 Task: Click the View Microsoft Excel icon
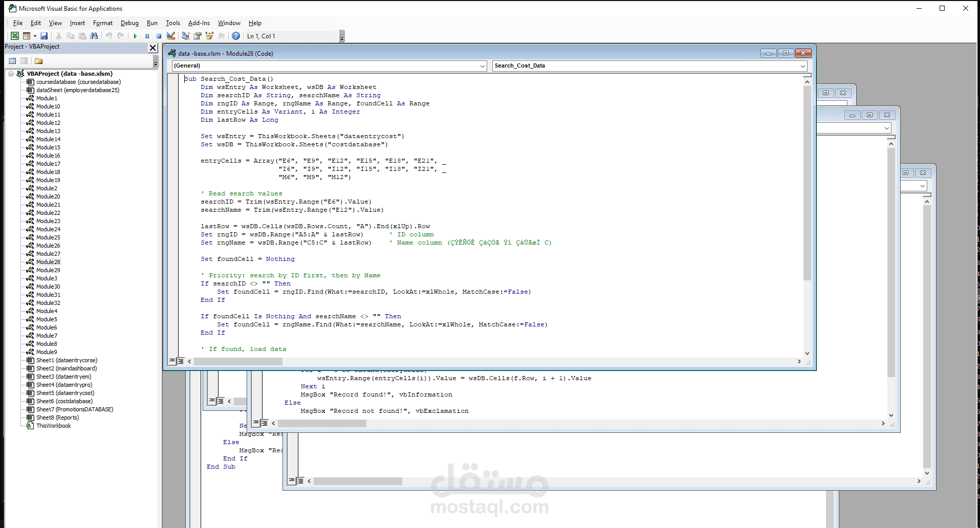[x=15, y=36]
